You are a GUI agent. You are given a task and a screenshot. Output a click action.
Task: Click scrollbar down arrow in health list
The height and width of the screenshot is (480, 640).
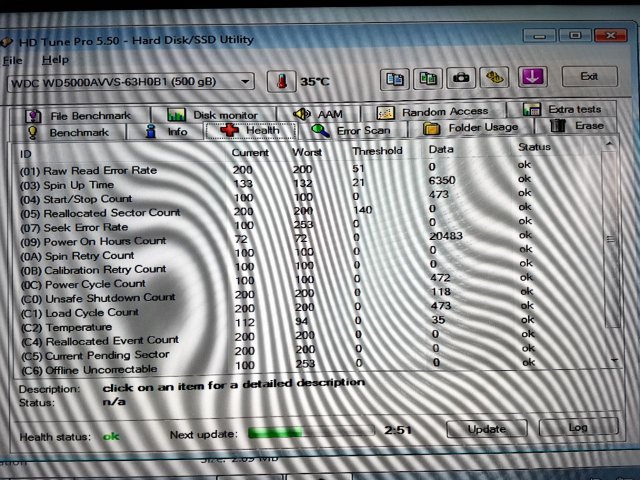tap(614, 360)
